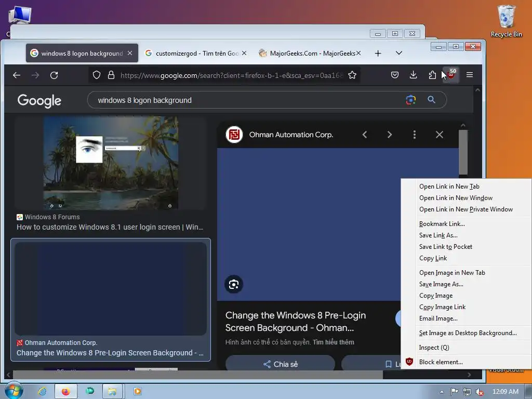Select the Ohman Automation Corp. result thumbnail
This screenshot has width=532, height=399.
coord(111,289)
